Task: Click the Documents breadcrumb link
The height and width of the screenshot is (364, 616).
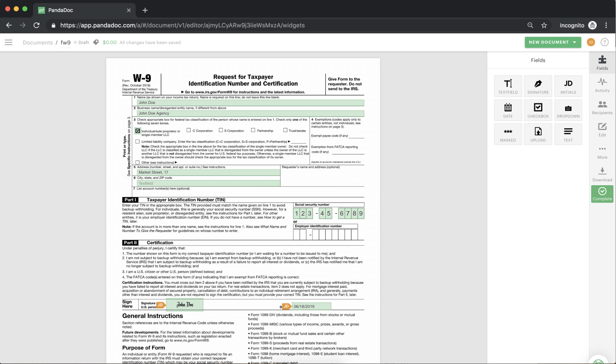Action: coord(38,42)
